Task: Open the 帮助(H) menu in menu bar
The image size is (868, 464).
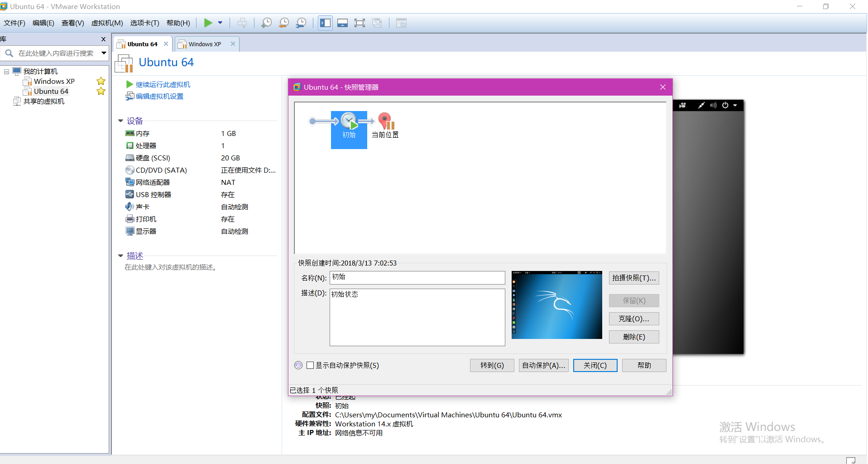Action: click(x=178, y=23)
